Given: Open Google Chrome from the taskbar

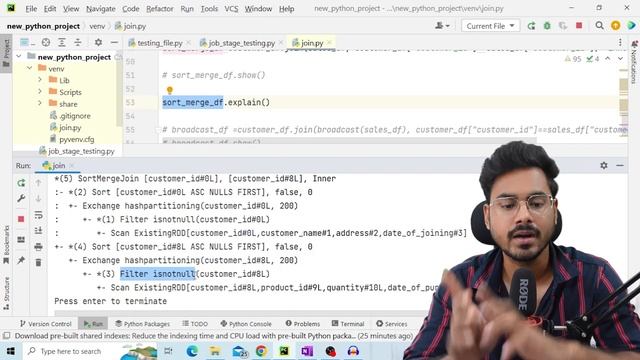Looking at the screenshot, I should tap(261, 351).
